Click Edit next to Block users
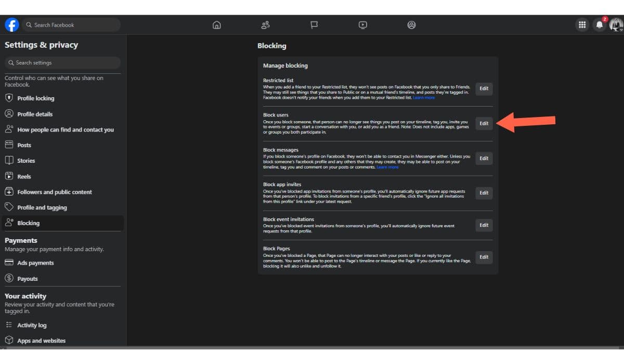Viewport: 624px width, 364px height. [x=484, y=123]
